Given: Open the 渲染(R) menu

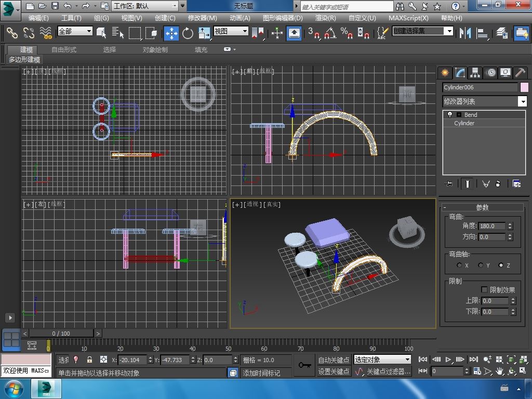Looking at the screenshot, I should [325, 18].
